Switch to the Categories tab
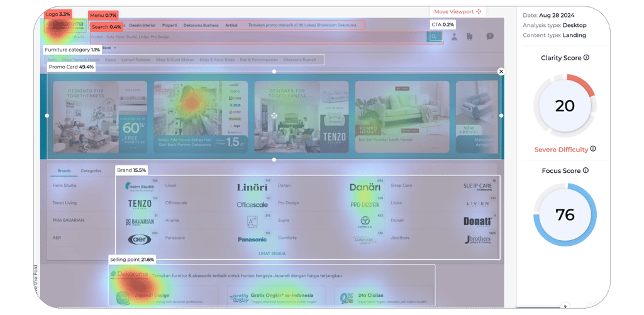644x315 pixels. [x=91, y=171]
